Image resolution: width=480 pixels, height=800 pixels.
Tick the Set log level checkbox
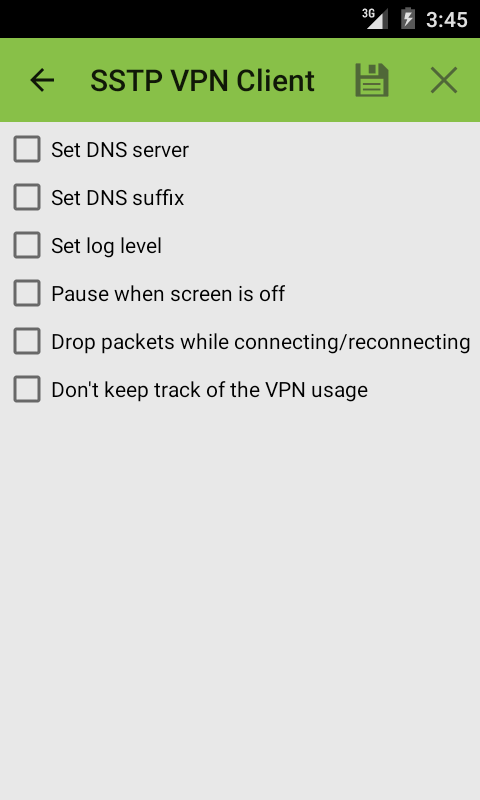(x=27, y=245)
